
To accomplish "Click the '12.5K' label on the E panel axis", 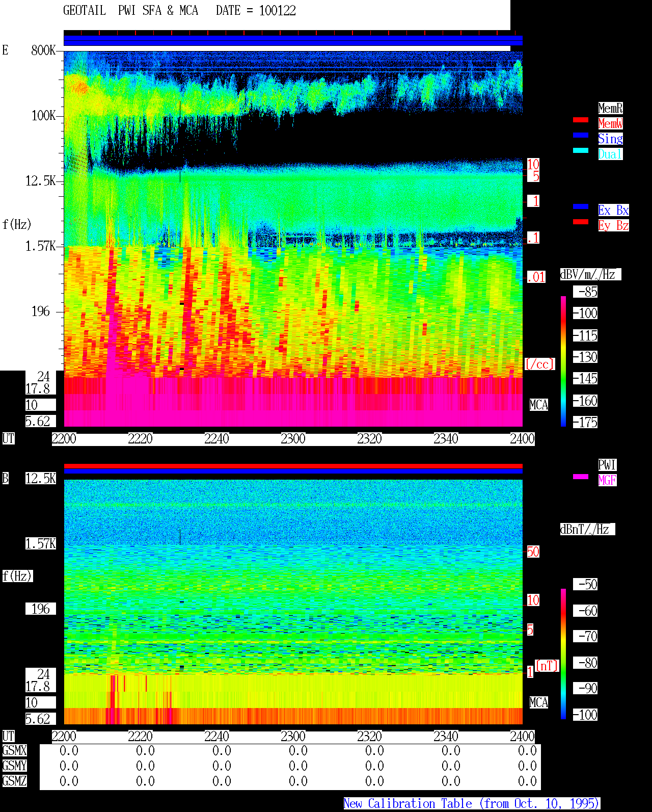I will [41, 180].
